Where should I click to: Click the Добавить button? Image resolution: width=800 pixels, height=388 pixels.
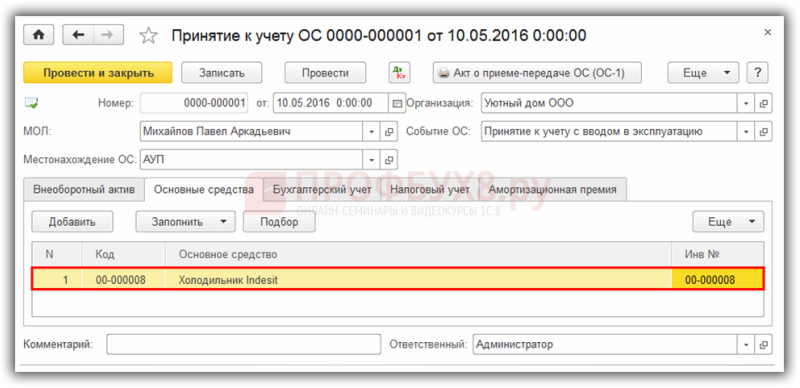pos(72,222)
